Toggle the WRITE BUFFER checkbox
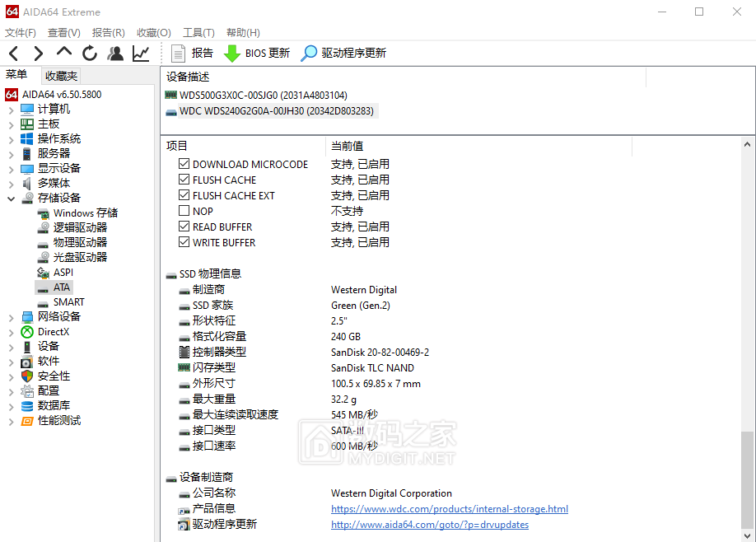The width and height of the screenshot is (756, 542). tap(184, 242)
